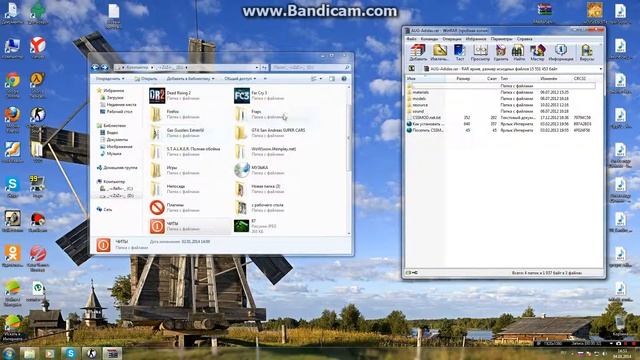This screenshot has width=640, height=360.
Task: Open the Избранное menu in WinRAR
Action: click(476, 39)
